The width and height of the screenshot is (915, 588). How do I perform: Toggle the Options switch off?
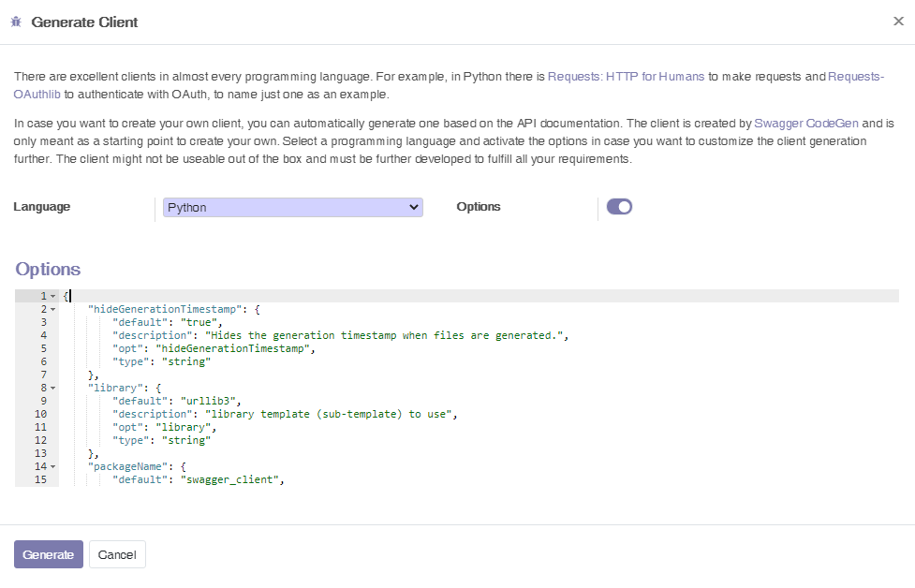(x=619, y=207)
